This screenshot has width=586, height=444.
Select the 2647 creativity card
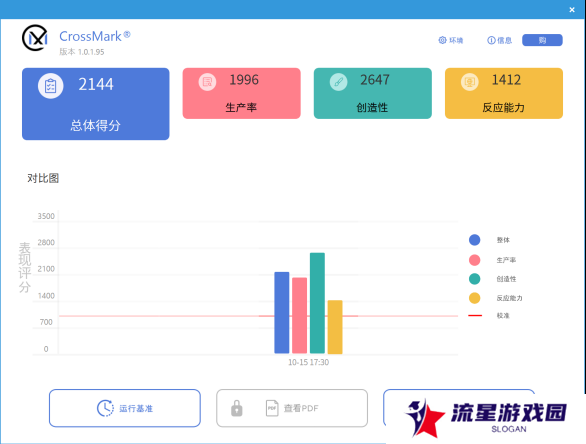click(373, 93)
